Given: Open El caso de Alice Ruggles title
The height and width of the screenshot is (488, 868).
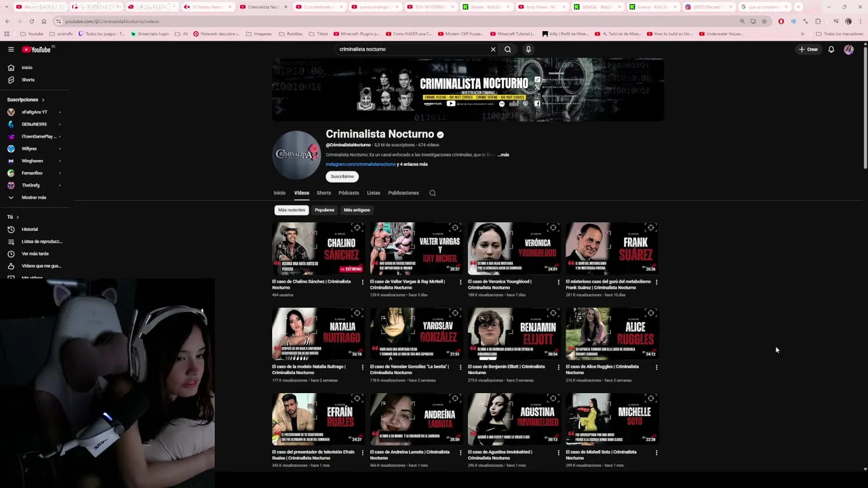Looking at the screenshot, I should 602,369.
